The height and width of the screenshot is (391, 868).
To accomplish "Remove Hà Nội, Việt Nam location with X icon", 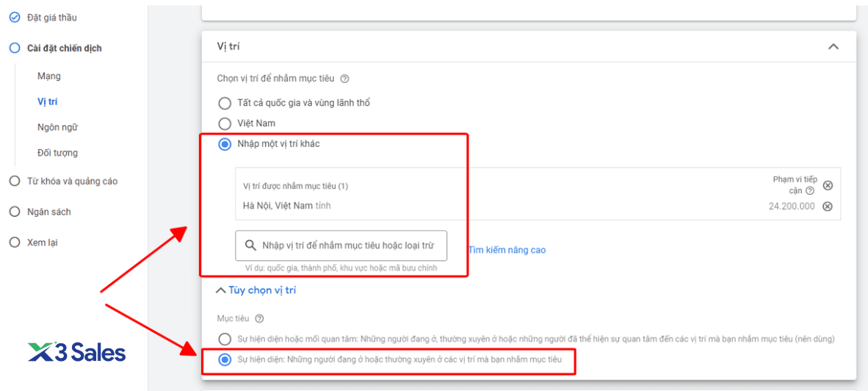I will (x=828, y=206).
